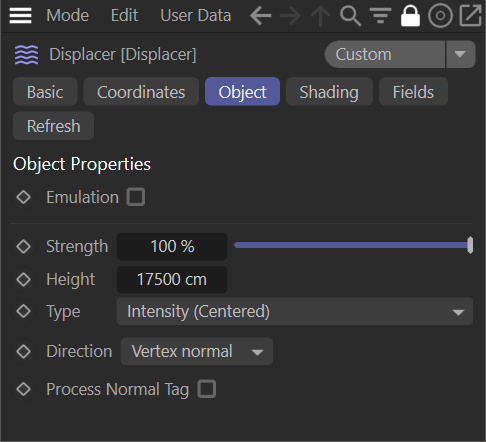Open the hamburger menu icon
Image resolution: width=486 pixels, height=442 pixels.
point(20,15)
